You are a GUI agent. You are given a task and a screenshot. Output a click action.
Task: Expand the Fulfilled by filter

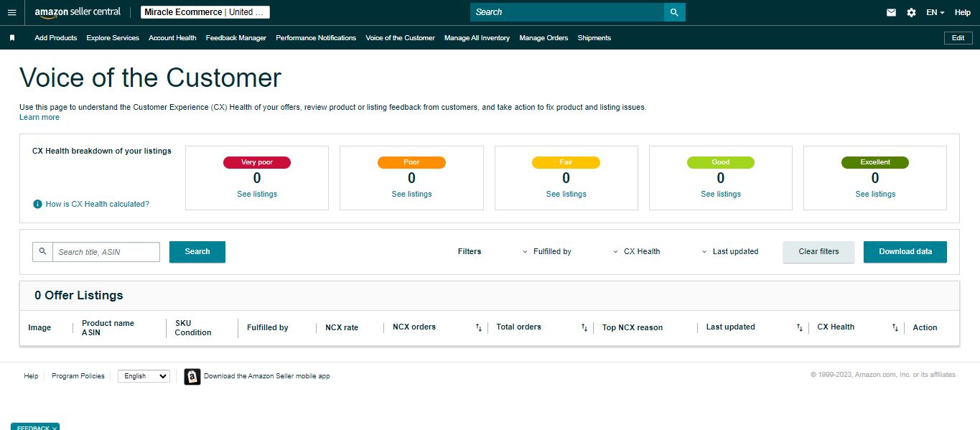(x=547, y=251)
